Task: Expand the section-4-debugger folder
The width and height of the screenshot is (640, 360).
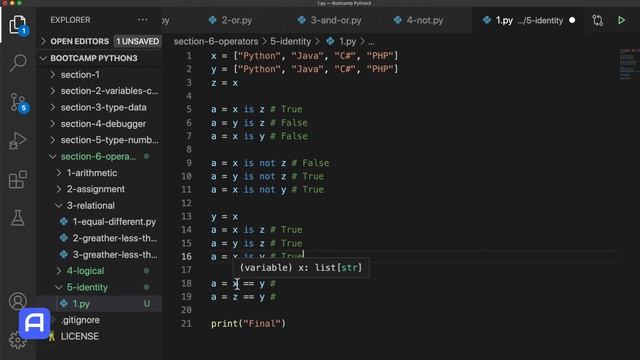Action: click(103, 124)
